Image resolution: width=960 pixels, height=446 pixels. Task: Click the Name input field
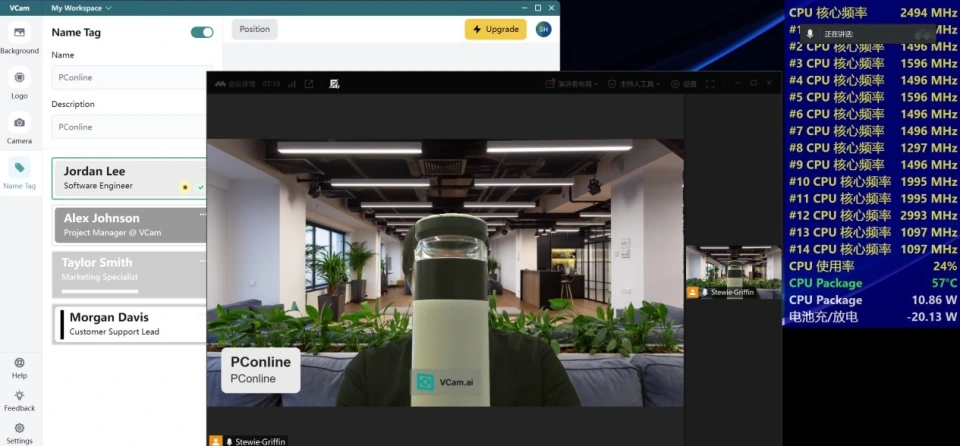128,77
